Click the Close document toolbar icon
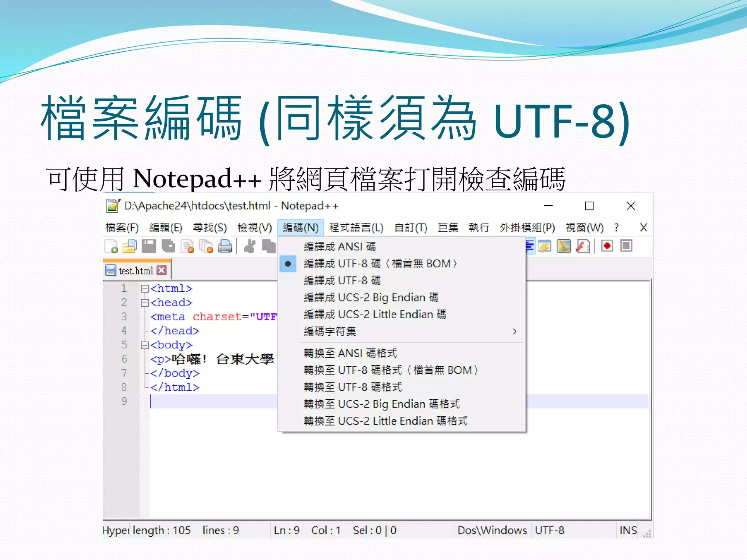The image size is (747, 560). click(187, 246)
